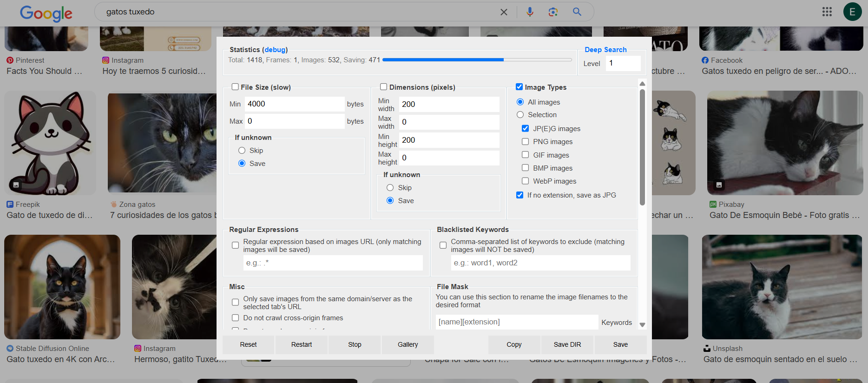This screenshot has width=868, height=383.
Task: Enable the File Size (slow) filter
Action: coord(235,87)
